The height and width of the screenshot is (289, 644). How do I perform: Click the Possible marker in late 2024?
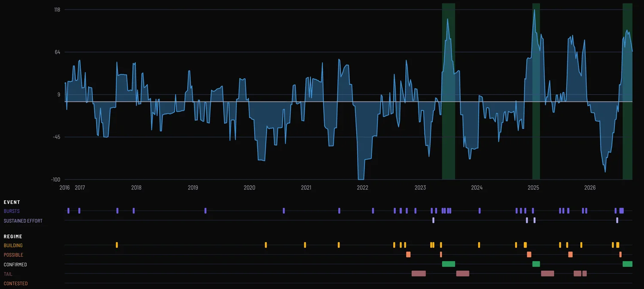point(529,255)
